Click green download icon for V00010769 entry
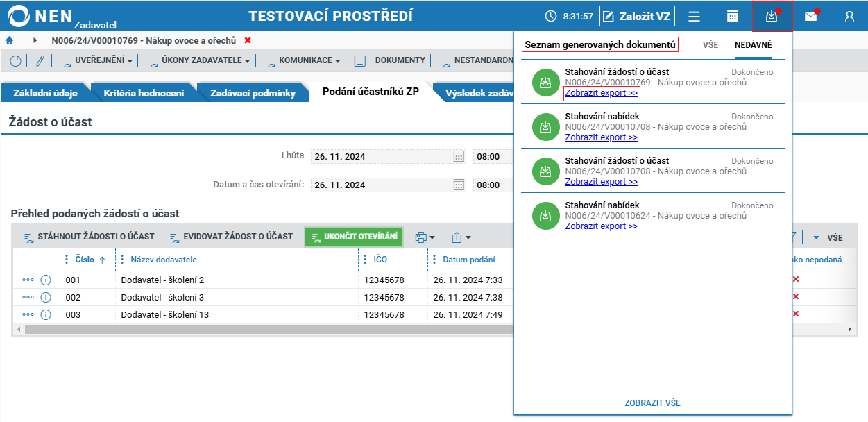The width and height of the screenshot is (868, 422). tap(545, 83)
